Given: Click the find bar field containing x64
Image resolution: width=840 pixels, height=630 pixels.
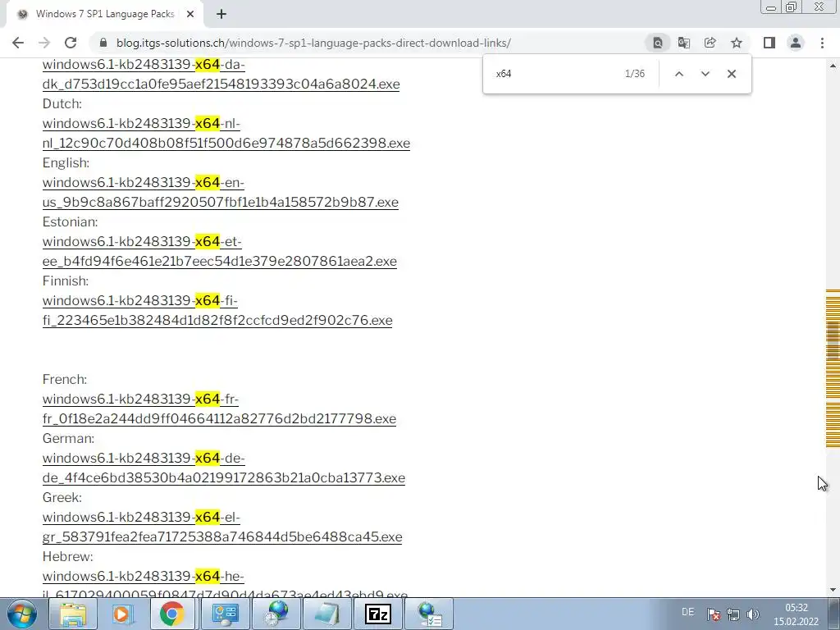Looking at the screenshot, I should tap(555, 74).
